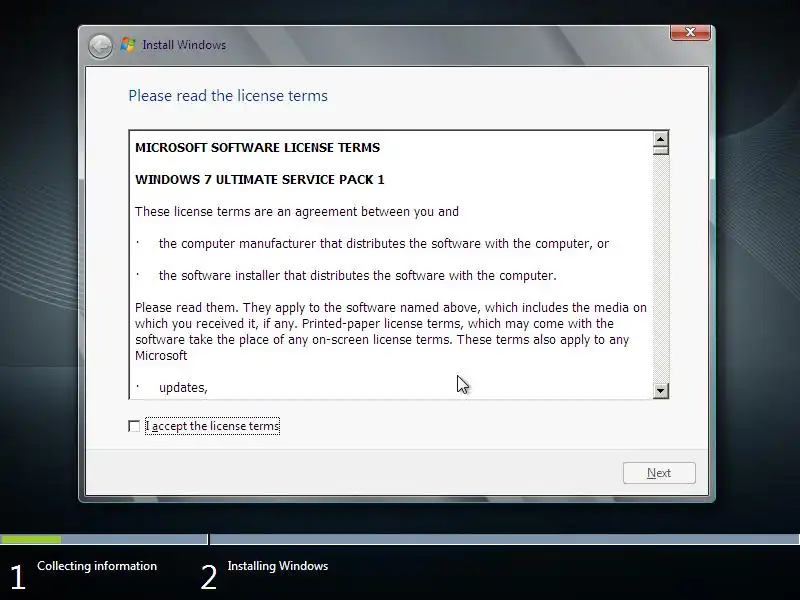
Task: Click the license scrollbar down arrow
Action: (660, 391)
